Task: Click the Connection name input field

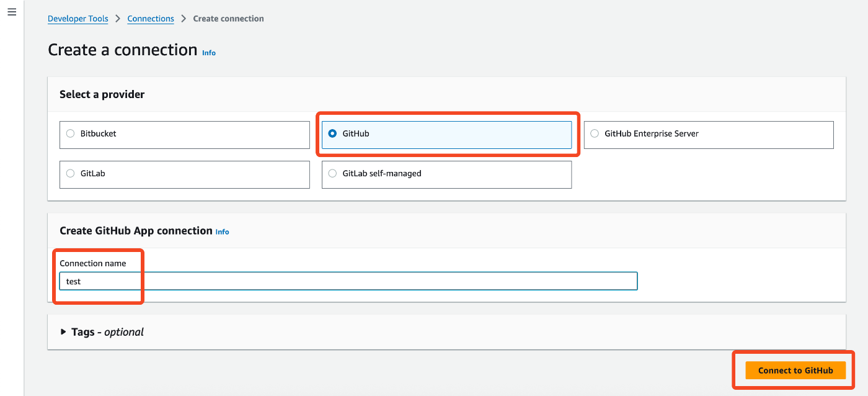Action: click(x=348, y=281)
